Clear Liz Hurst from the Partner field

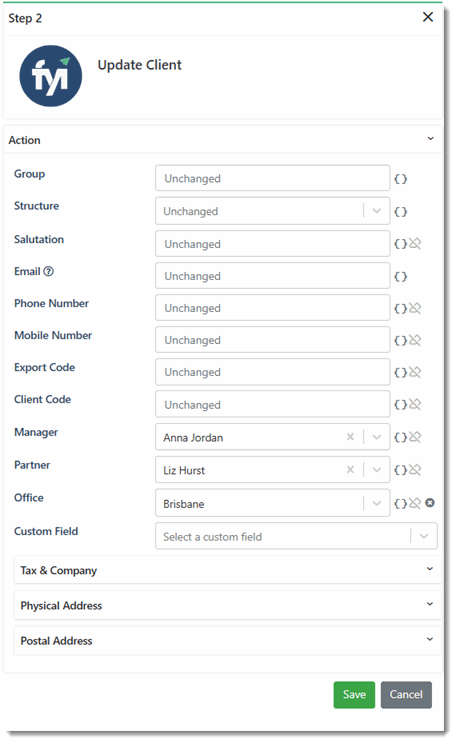point(350,470)
